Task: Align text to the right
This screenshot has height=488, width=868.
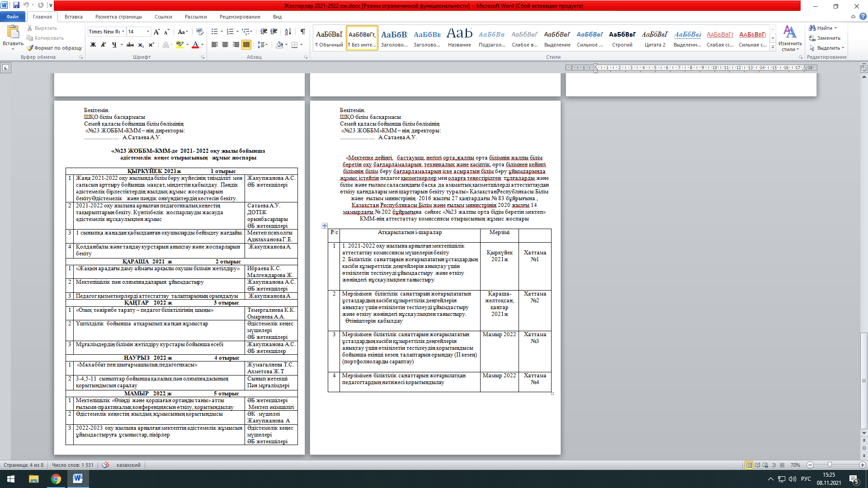Action: tap(236, 45)
